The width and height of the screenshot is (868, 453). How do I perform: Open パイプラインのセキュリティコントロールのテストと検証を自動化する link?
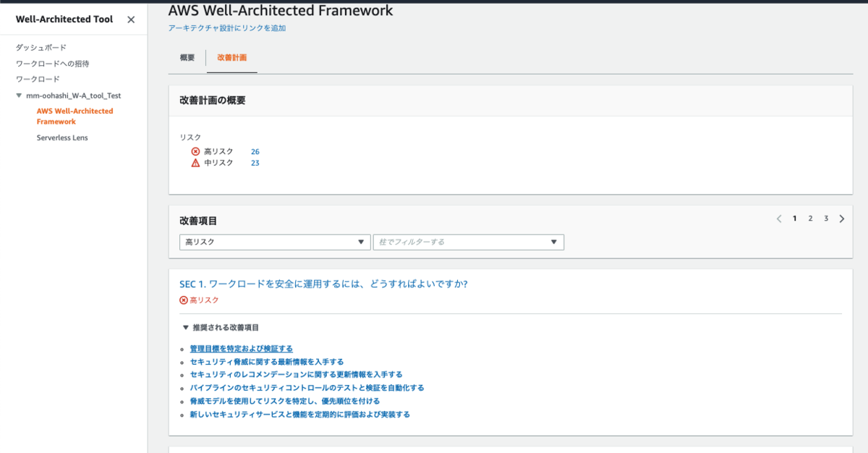(307, 388)
